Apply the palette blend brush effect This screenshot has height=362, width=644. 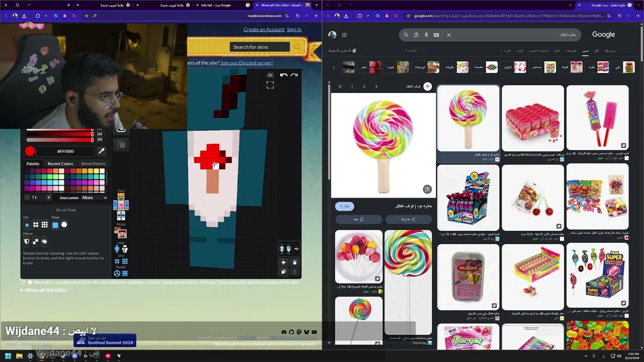point(44,241)
